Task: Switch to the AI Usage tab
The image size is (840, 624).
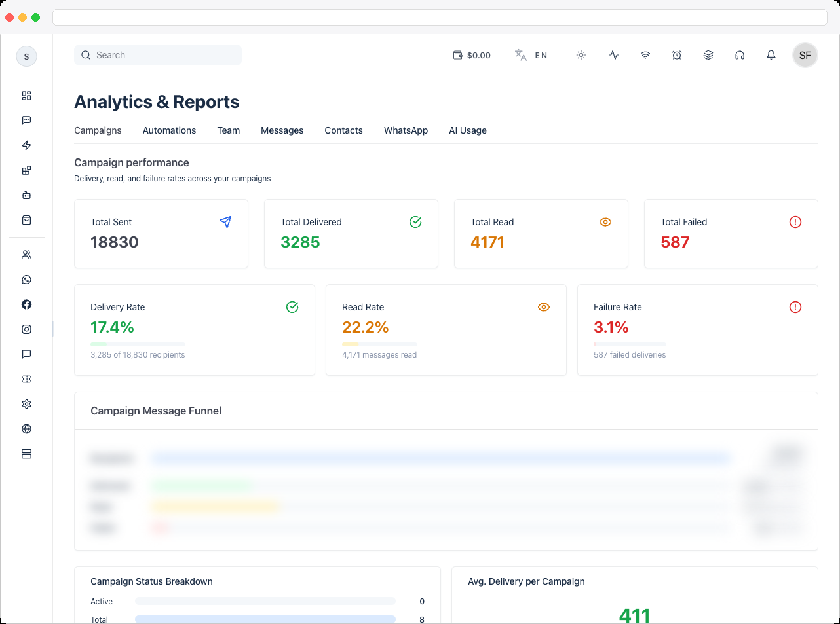Action: [468, 130]
